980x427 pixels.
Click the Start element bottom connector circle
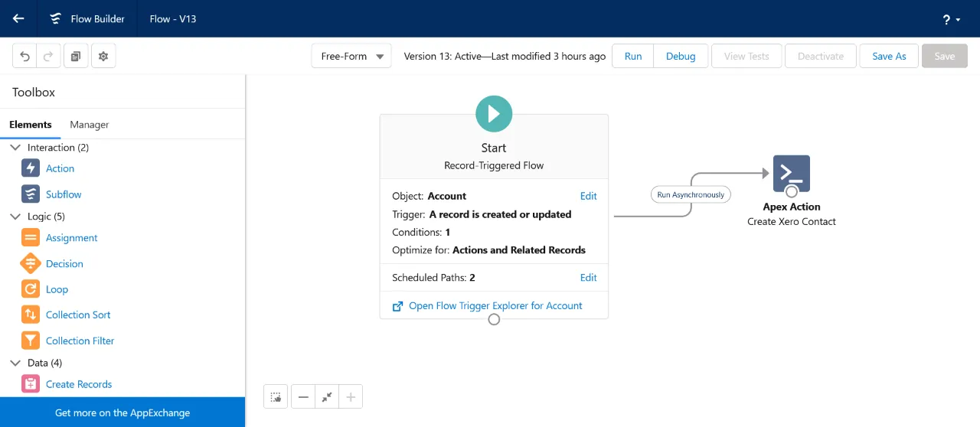point(494,319)
